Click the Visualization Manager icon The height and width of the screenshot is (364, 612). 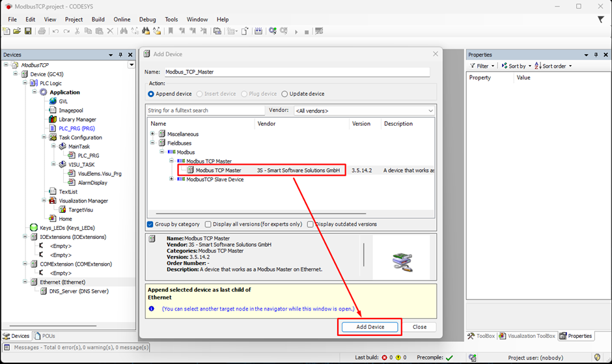click(53, 201)
